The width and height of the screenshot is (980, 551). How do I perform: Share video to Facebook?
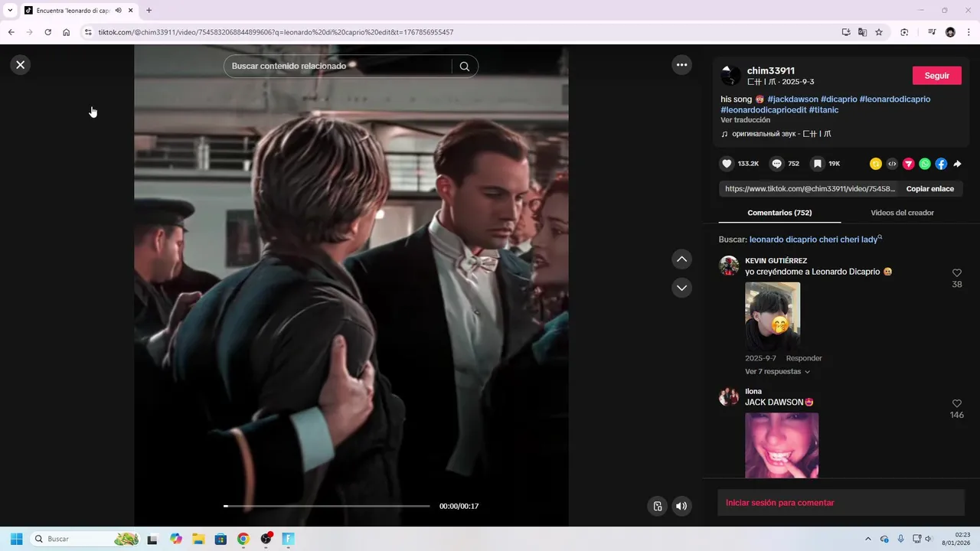coord(941,164)
